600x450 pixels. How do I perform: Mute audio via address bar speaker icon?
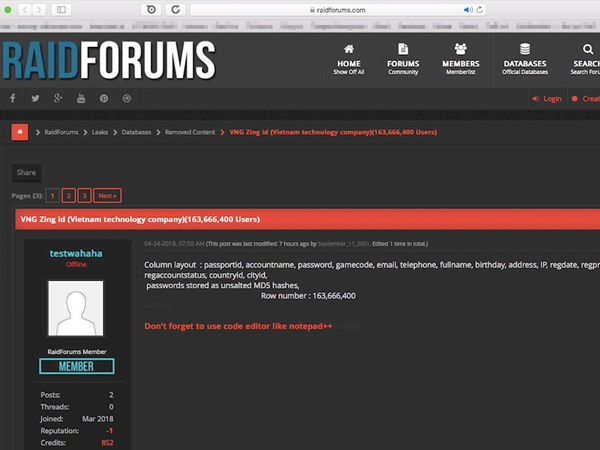(468, 10)
